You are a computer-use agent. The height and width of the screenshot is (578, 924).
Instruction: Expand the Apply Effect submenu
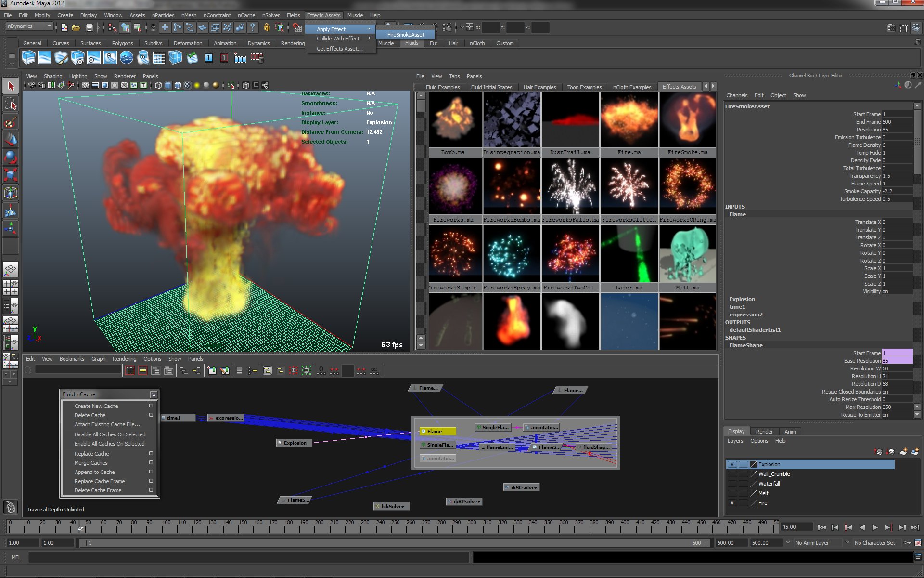point(340,29)
